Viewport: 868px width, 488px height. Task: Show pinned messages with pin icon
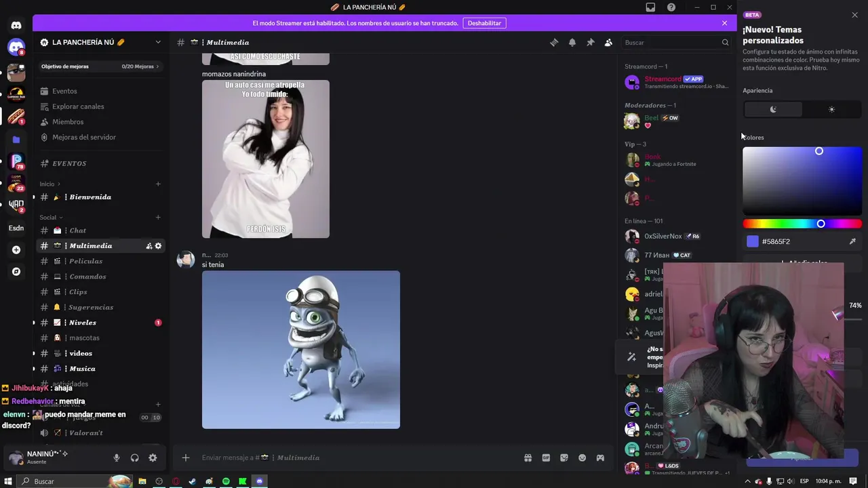(590, 42)
